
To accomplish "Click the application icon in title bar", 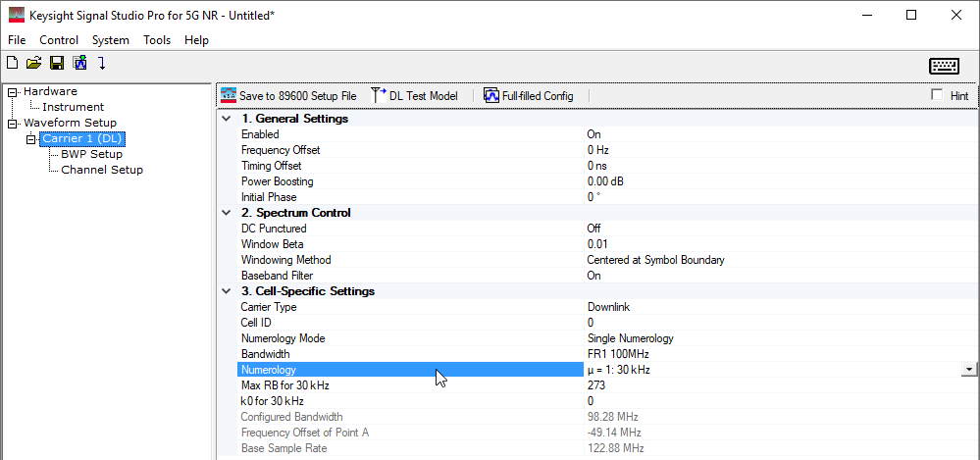I will coord(17,15).
